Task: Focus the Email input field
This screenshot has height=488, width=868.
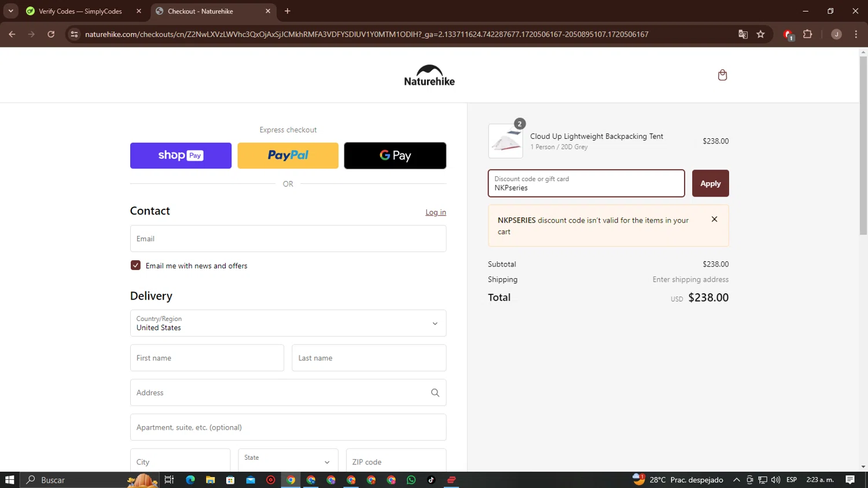Action: (288, 238)
